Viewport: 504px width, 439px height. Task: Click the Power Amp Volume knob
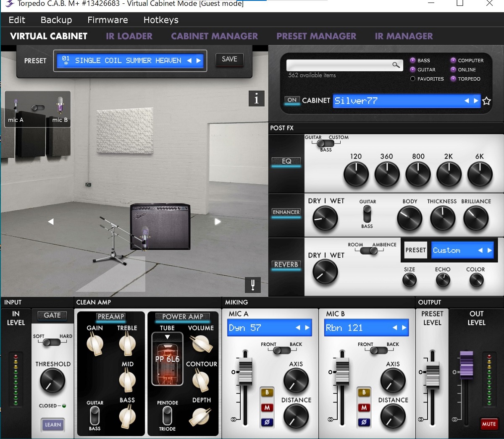point(201,344)
